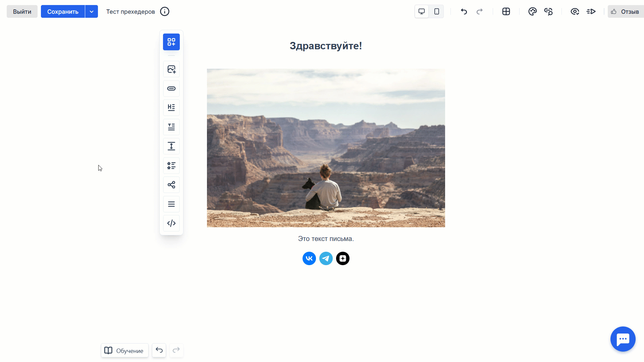Open email structure grid view

point(506,11)
